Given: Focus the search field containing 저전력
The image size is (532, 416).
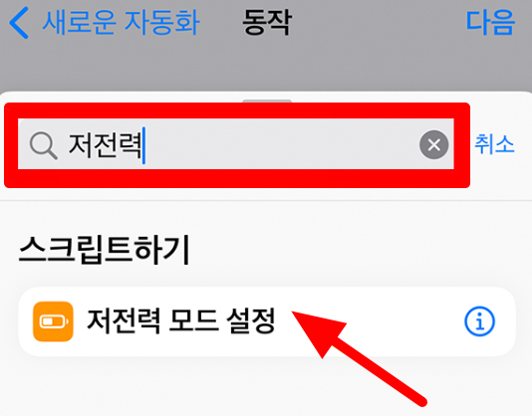Looking at the screenshot, I should pyautogui.click(x=236, y=144).
